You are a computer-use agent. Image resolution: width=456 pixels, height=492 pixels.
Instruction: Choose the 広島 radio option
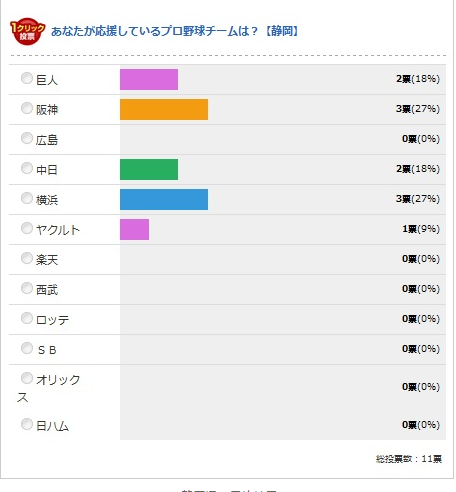(27, 138)
